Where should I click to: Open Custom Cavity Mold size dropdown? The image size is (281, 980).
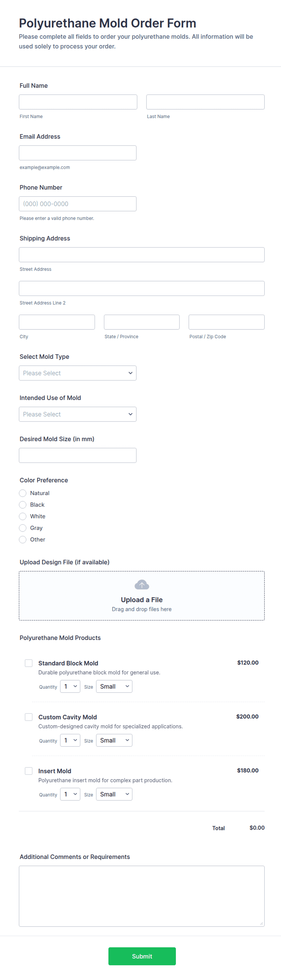tap(114, 740)
